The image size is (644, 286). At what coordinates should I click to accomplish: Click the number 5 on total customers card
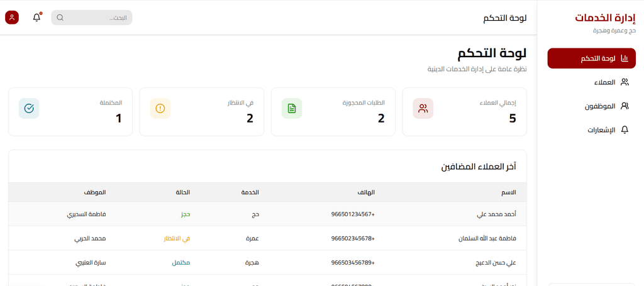click(513, 119)
